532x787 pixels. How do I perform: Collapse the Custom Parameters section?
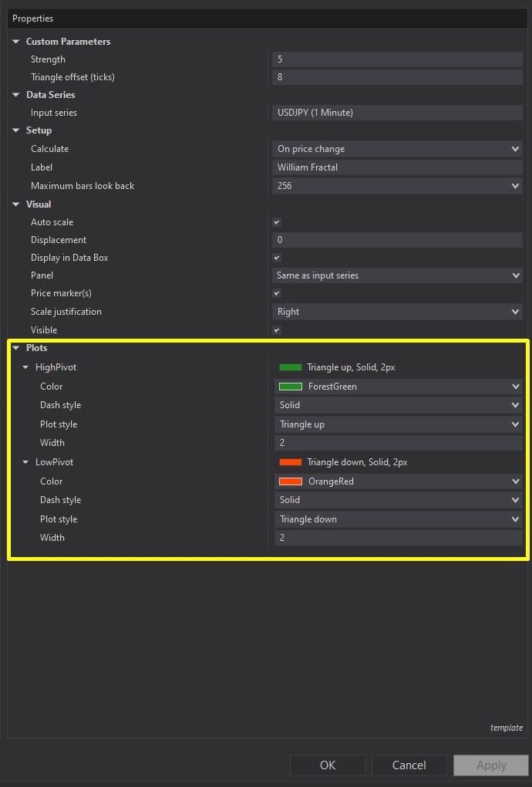coord(16,42)
